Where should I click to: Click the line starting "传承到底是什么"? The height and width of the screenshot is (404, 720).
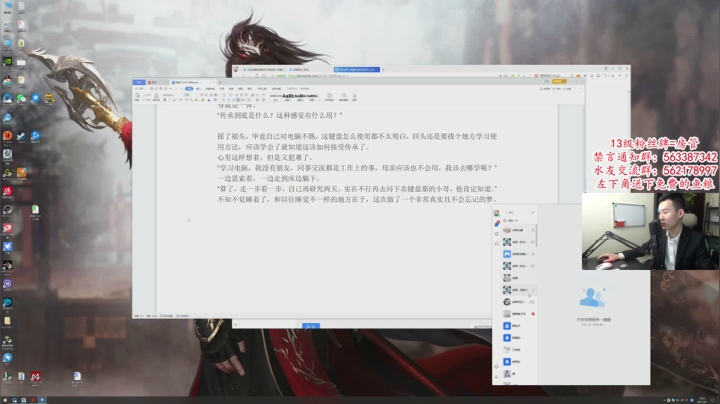280,115
